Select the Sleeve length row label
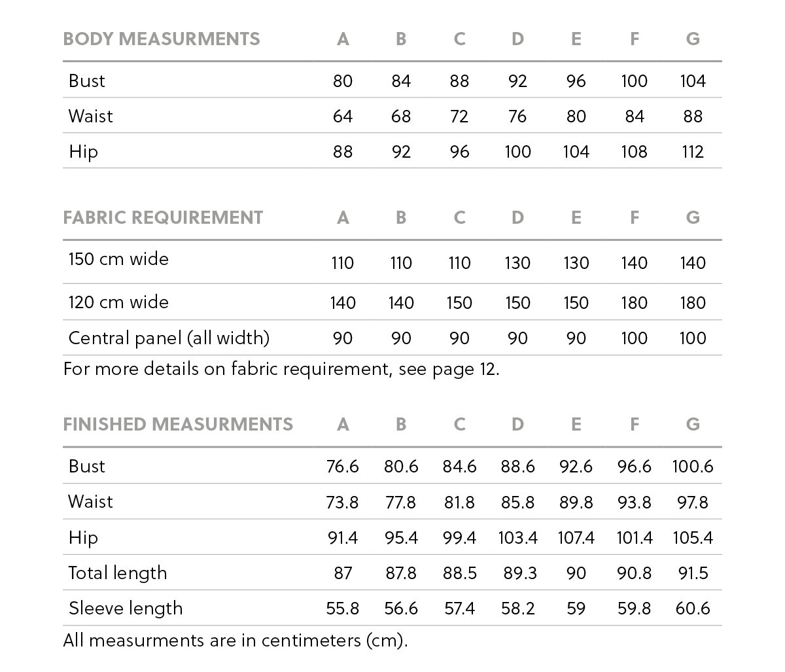The height and width of the screenshot is (672, 785). click(x=126, y=609)
